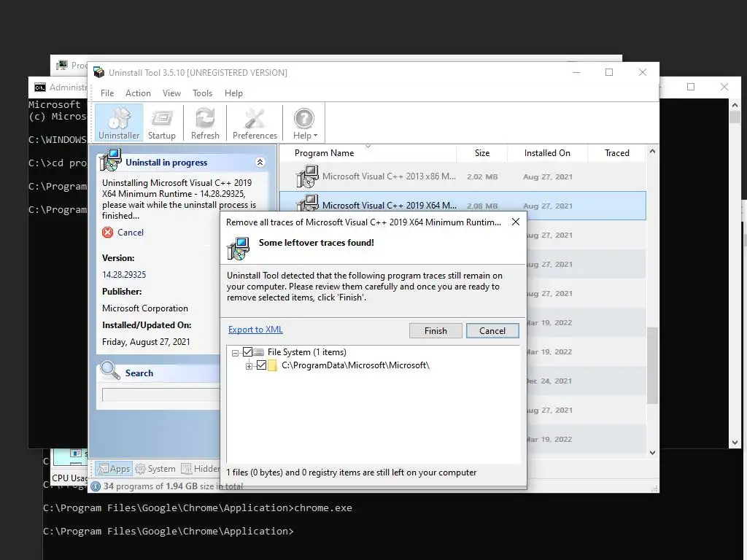This screenshot has width=747, height=560.
Task: Click the 2.02 MB size cell
Action: click(x=482, y=176)
